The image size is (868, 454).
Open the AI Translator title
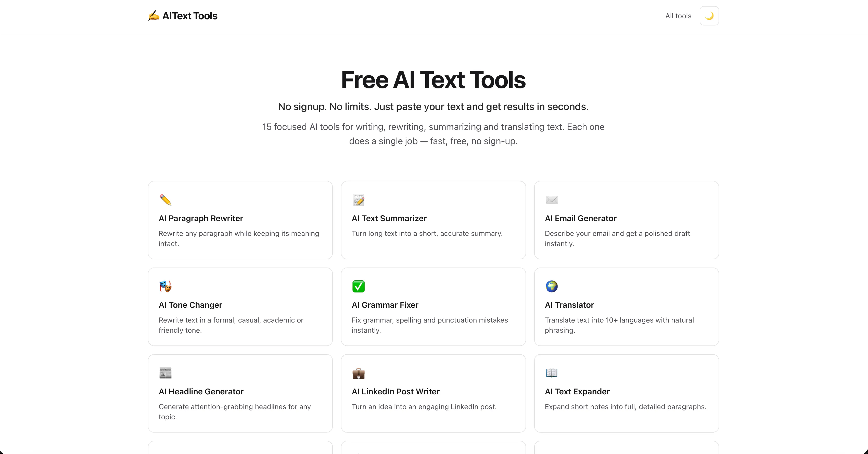[569, 305]
